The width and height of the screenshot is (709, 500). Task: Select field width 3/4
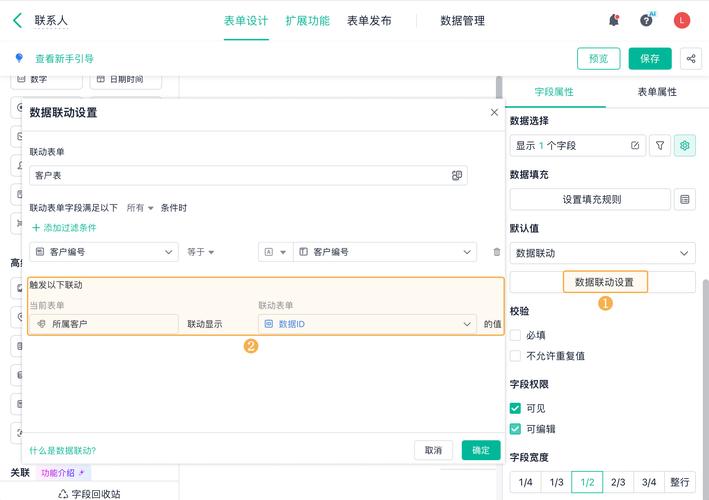(x=649, y=482)
